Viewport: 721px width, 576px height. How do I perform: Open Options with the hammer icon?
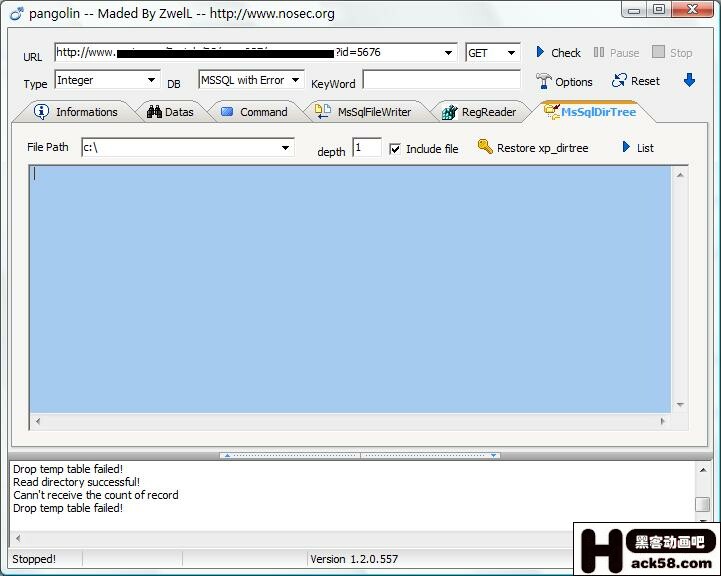pos(544,81)
